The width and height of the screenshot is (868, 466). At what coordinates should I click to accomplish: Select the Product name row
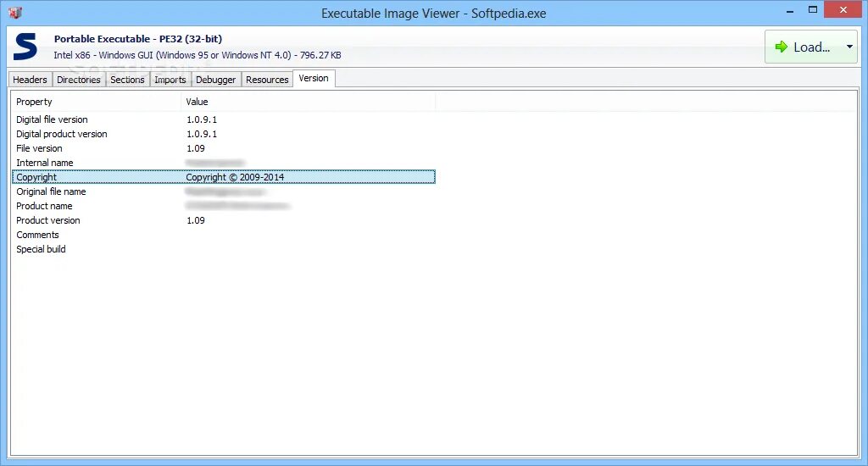[224, 206]
